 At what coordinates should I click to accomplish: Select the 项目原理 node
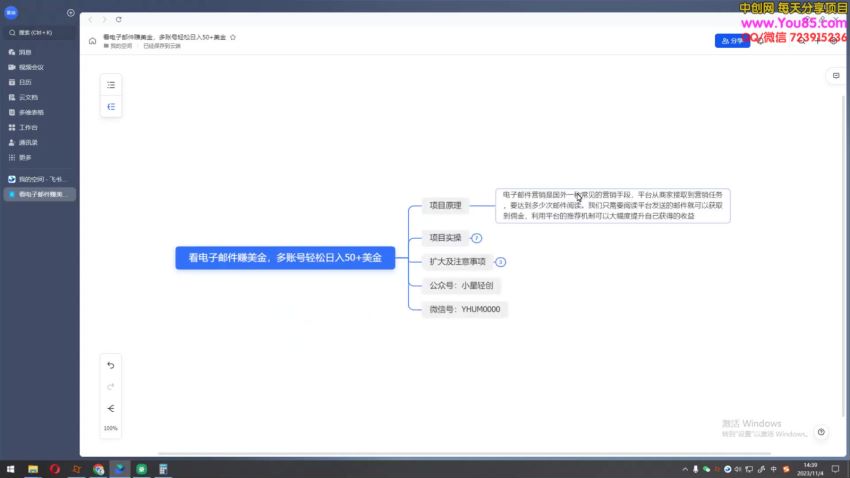[445, 205]
